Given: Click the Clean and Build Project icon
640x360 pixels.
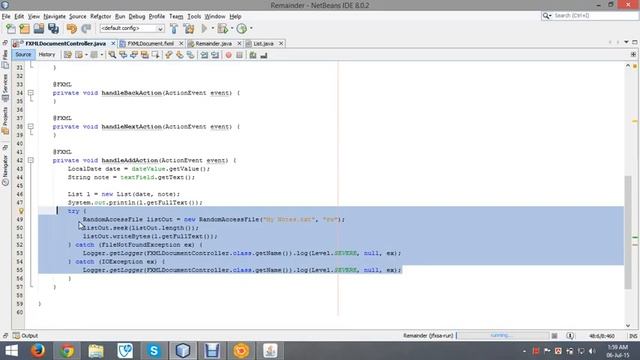Looking at the screenshot, I should click(x=189, y=29).
